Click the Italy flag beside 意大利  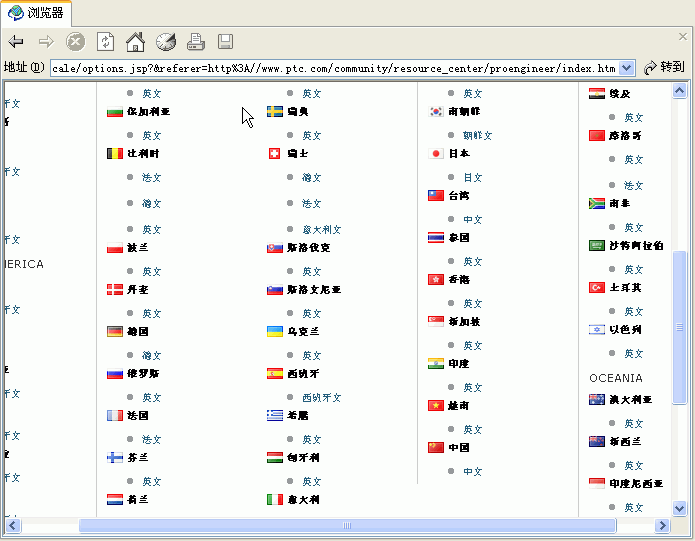275,500
